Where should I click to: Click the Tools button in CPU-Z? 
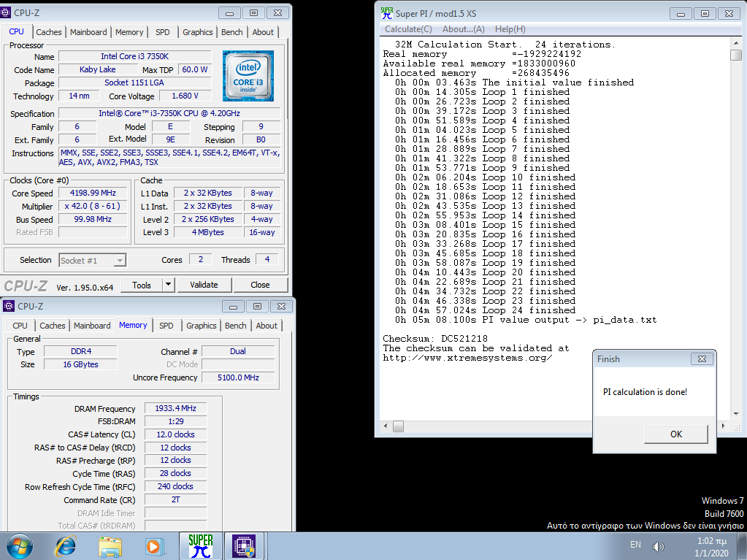click(142, 285)
